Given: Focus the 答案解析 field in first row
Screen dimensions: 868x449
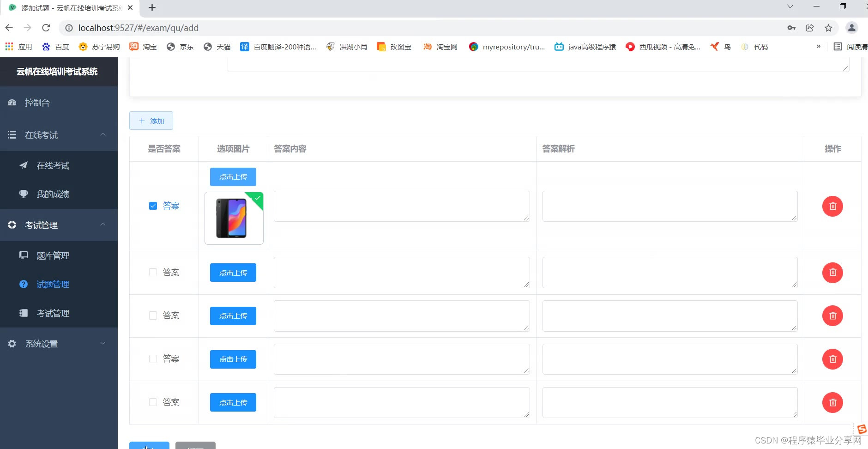Looking at the screenshot, I should [x=670, y=206].
